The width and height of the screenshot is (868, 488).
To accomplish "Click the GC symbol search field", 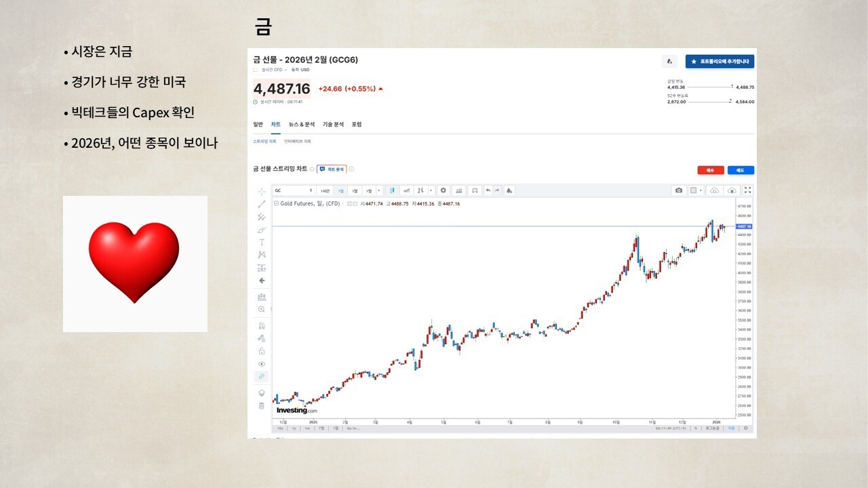I will (293, 190).
